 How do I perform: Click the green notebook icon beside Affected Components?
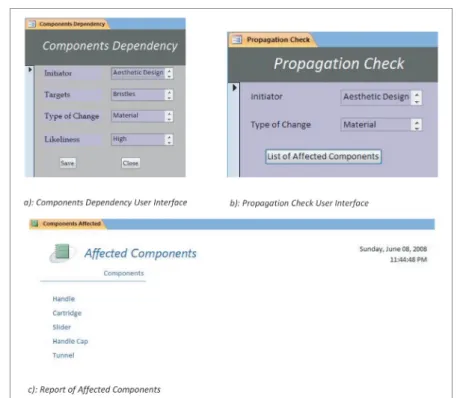click(x=62, y=252)
